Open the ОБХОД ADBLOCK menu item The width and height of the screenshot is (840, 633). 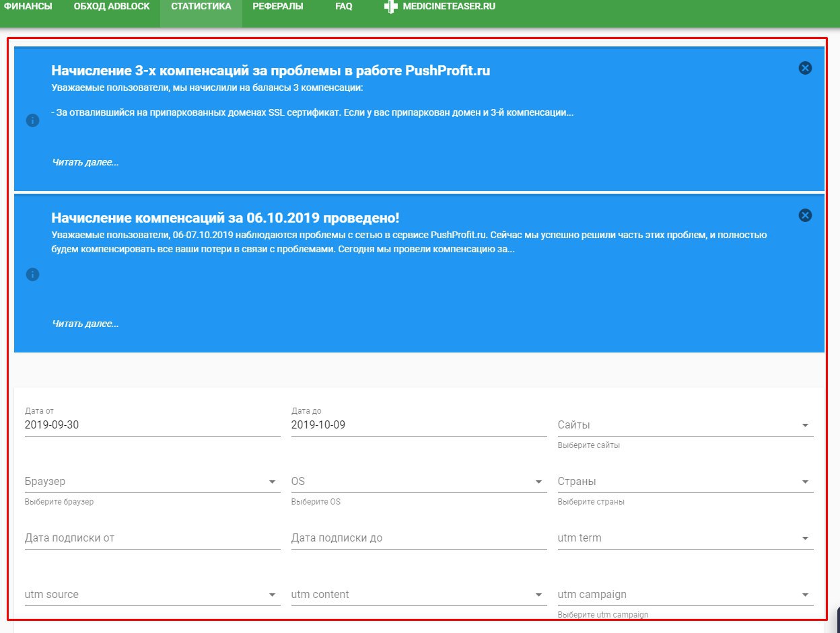(x=112, y=6)
